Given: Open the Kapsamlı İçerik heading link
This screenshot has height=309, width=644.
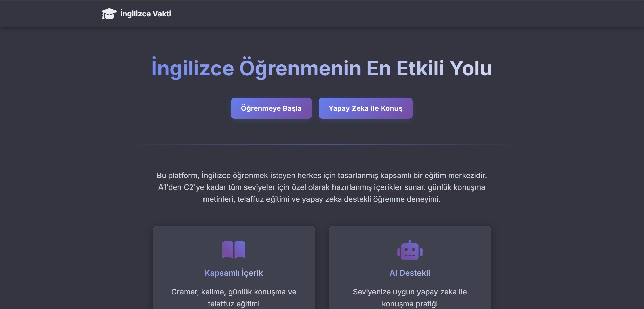Looking at the screenshot, I should coord(234,273).
